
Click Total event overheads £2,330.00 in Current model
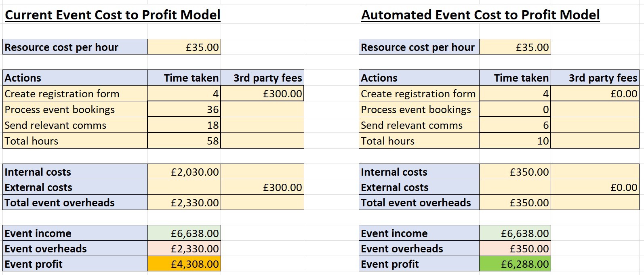point(184,203)
